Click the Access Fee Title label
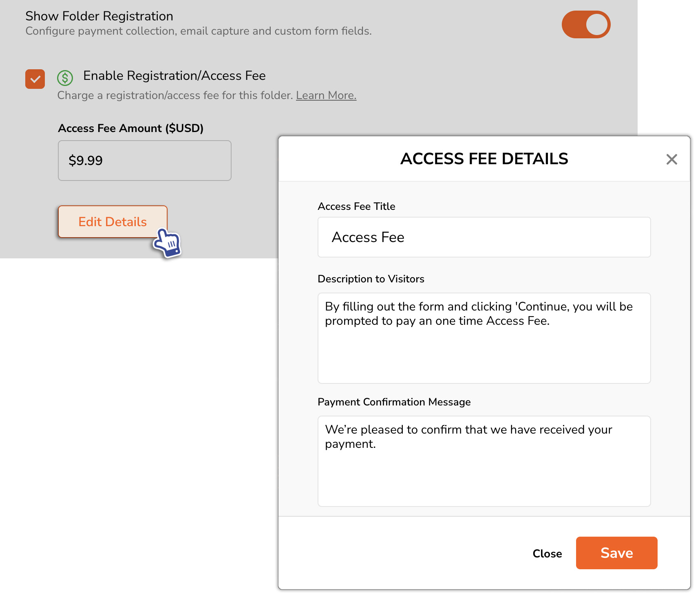 tap(356, 207)
